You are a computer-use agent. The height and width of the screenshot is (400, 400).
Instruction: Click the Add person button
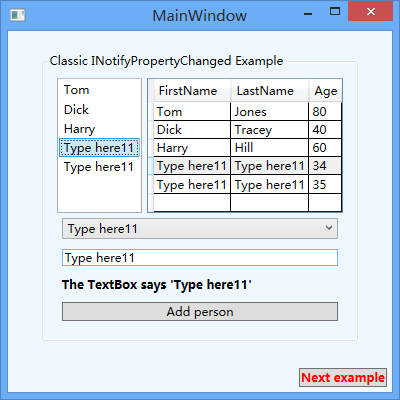point(200,312)
